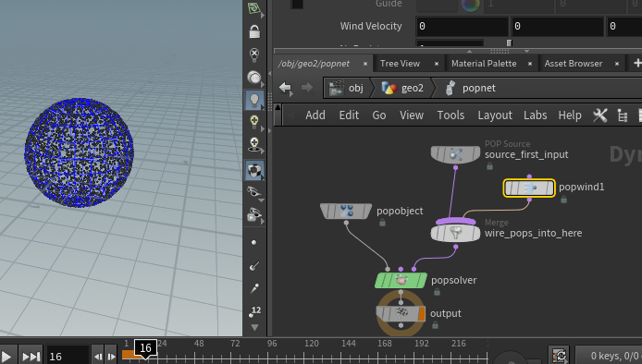Select the output node icon
642x364 pixels.
tap(401, 314)
